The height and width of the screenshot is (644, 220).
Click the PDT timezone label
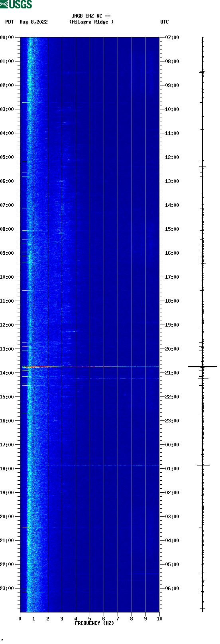[9, 22]
